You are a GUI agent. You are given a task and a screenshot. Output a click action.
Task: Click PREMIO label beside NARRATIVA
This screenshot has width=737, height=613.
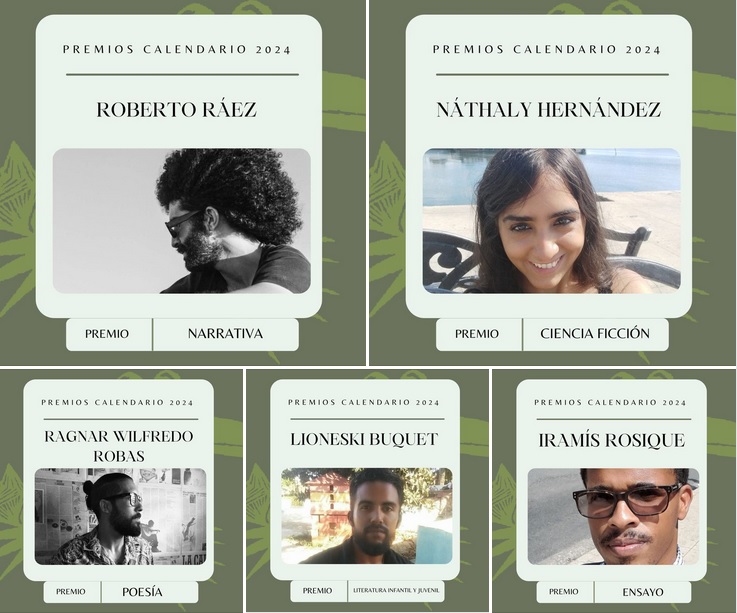(x=107, y=334)
